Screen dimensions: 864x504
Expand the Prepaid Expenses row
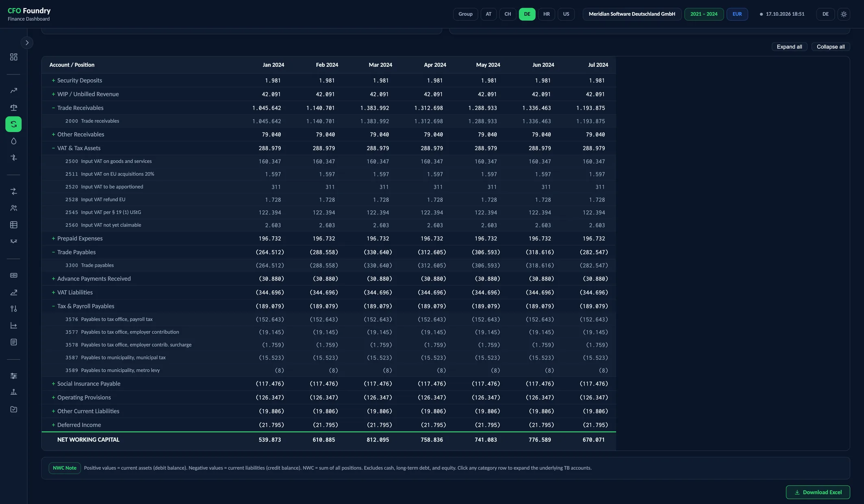pyautogui.click(x=329, y=238)
